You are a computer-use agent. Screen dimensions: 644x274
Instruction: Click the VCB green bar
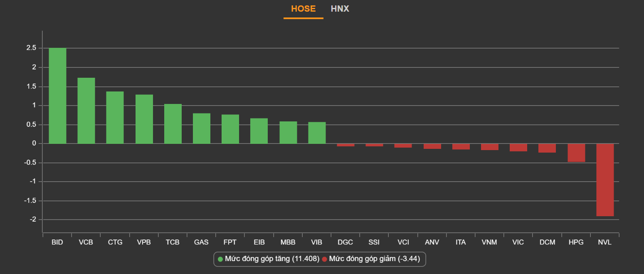click(86, 111)
